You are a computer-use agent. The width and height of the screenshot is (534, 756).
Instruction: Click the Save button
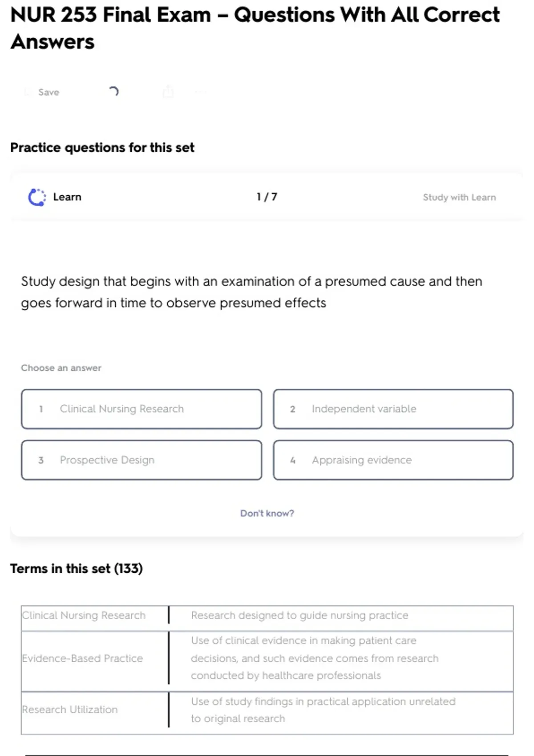click(48, 92)
